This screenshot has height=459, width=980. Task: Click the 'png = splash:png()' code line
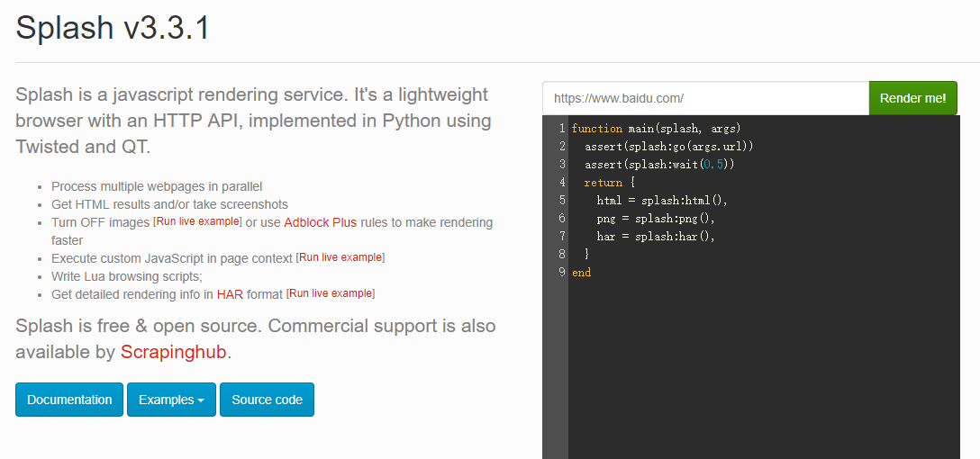(x=655, y=219)
